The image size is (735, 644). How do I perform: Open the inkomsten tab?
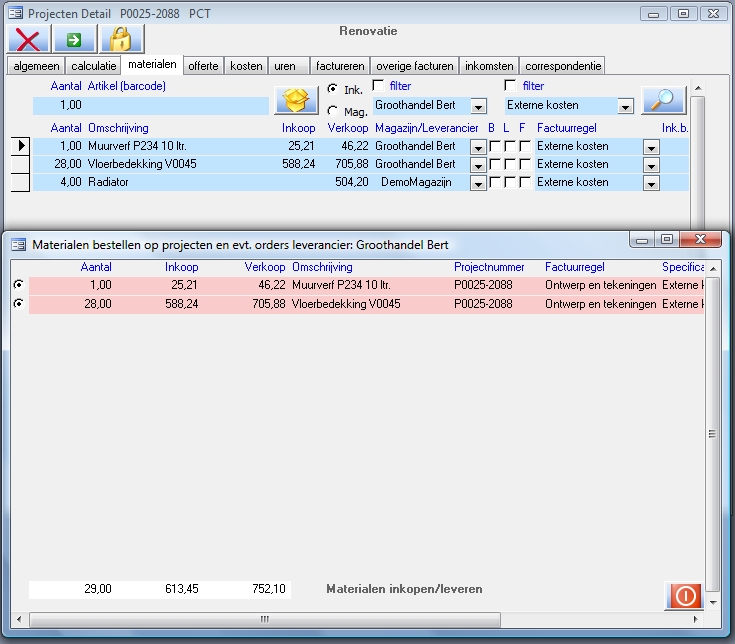click(x=489, y=66)
